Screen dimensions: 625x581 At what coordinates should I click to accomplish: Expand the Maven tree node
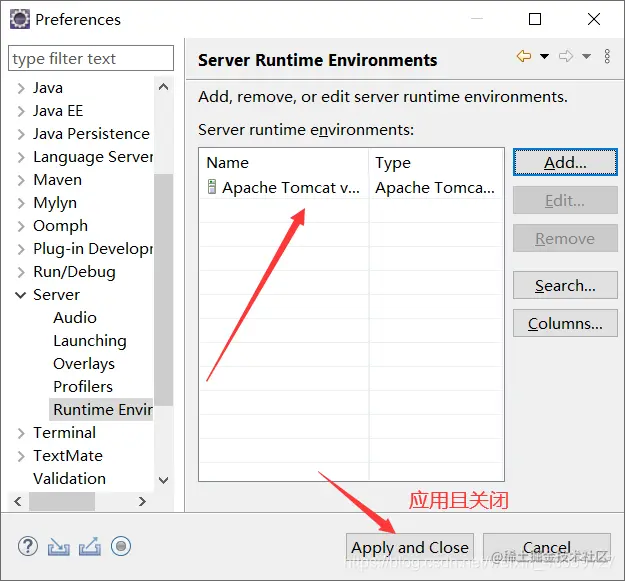click(21, 180)
